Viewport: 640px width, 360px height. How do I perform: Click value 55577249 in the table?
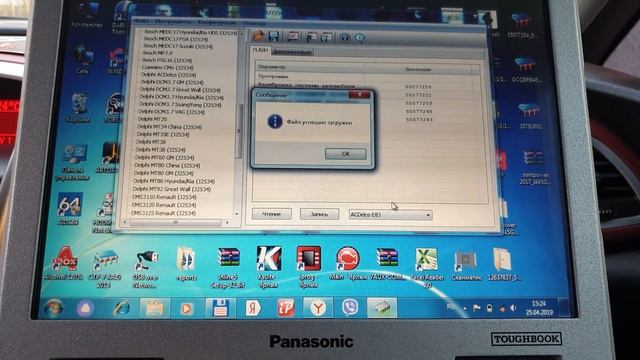[419, 111]
